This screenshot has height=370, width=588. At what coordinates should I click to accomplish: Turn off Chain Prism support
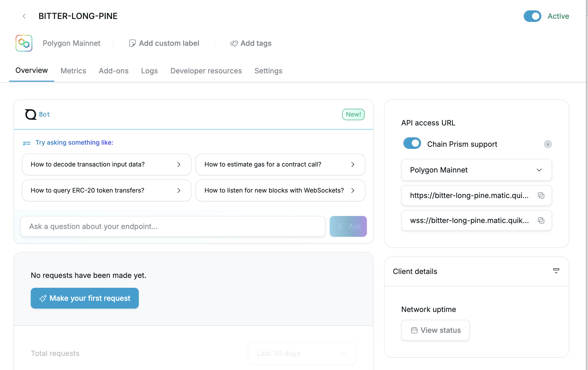click(x=412, y=143)
